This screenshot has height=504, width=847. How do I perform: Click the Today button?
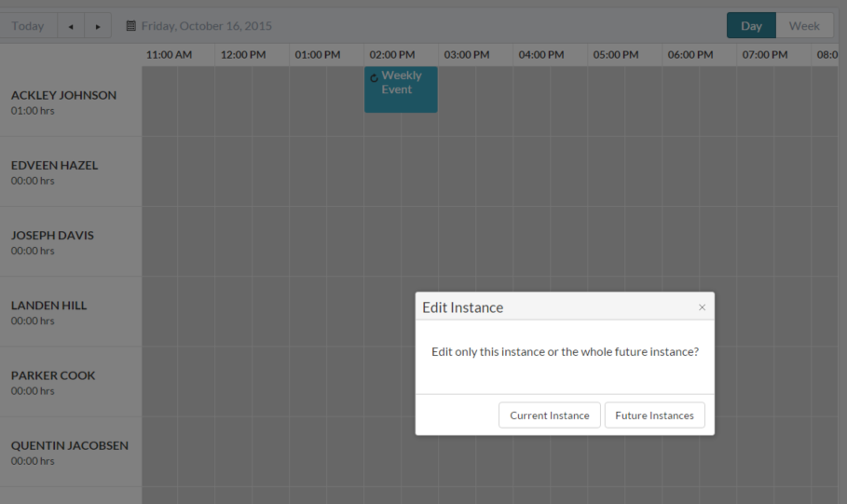click(x=28, y=26)
